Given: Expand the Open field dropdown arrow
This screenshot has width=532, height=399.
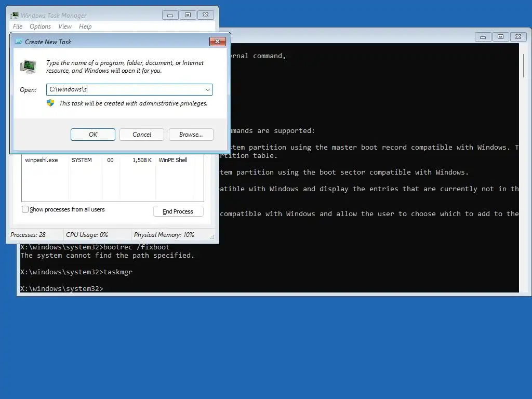Looking at the screenshot, I should coord(208,89).
